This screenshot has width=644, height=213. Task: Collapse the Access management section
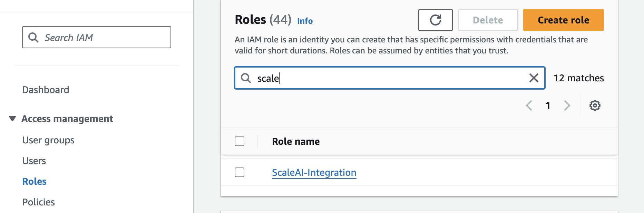[x=12, y=119]
